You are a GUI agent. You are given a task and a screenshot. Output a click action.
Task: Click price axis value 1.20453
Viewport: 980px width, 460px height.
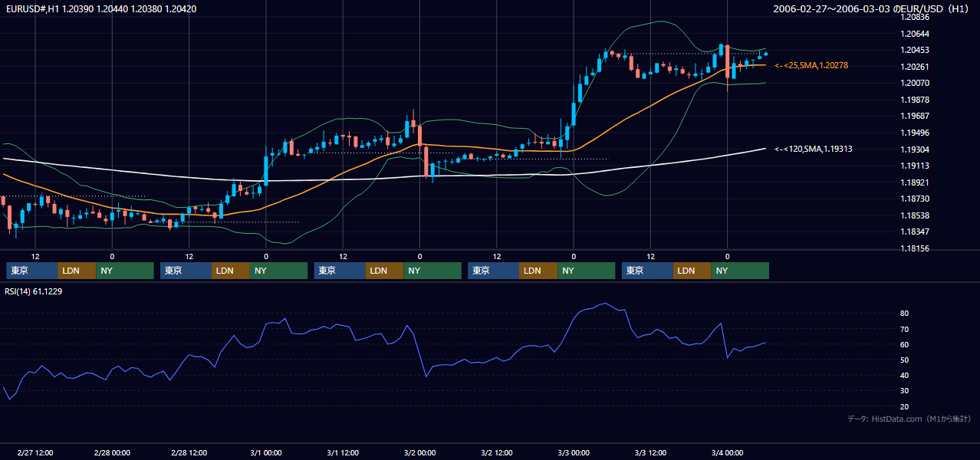point(914,50)
